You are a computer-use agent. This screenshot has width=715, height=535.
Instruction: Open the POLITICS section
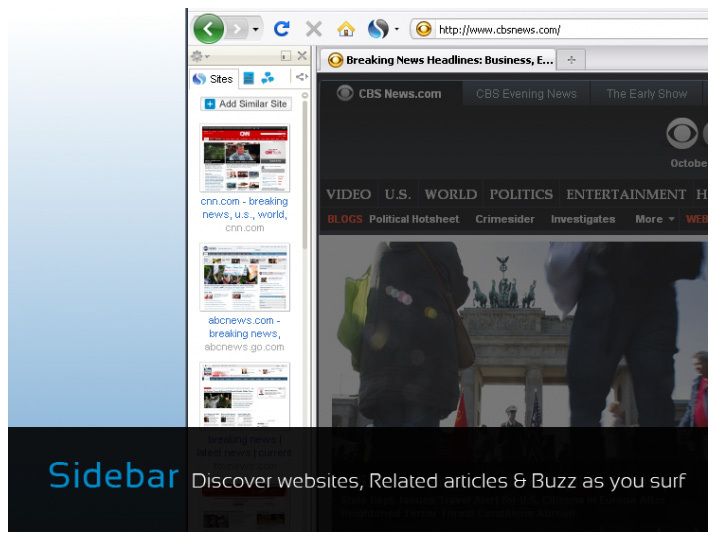click(x=521, y=195)
